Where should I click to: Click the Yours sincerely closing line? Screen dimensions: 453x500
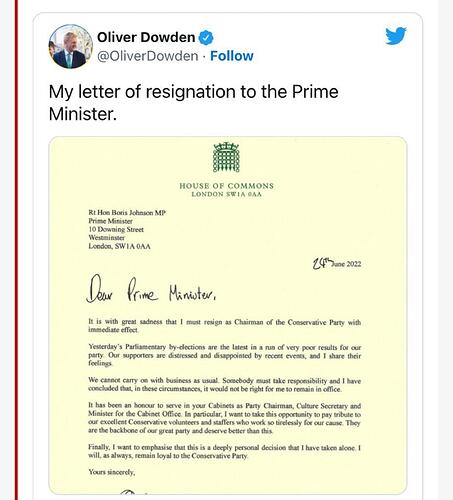[x=112, y=472]
